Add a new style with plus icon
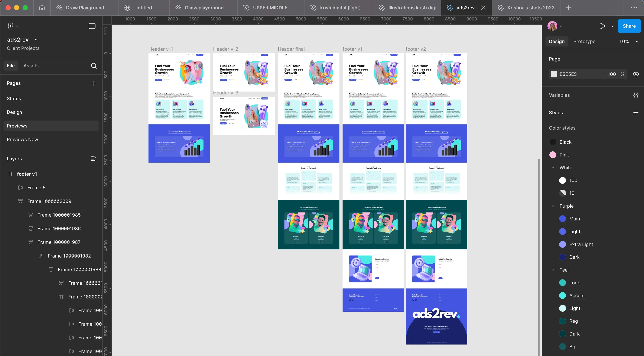 click(636, 113)
